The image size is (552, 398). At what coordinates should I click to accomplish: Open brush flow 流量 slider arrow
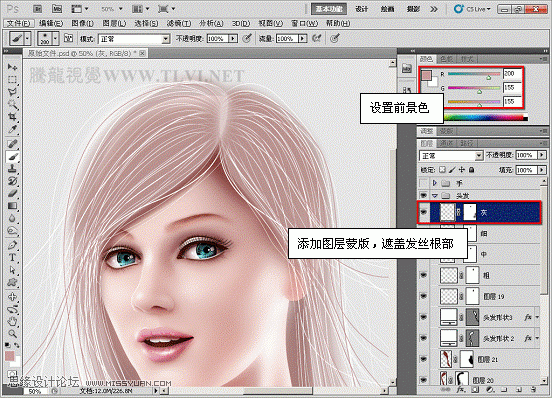click(x=302, y=38)
